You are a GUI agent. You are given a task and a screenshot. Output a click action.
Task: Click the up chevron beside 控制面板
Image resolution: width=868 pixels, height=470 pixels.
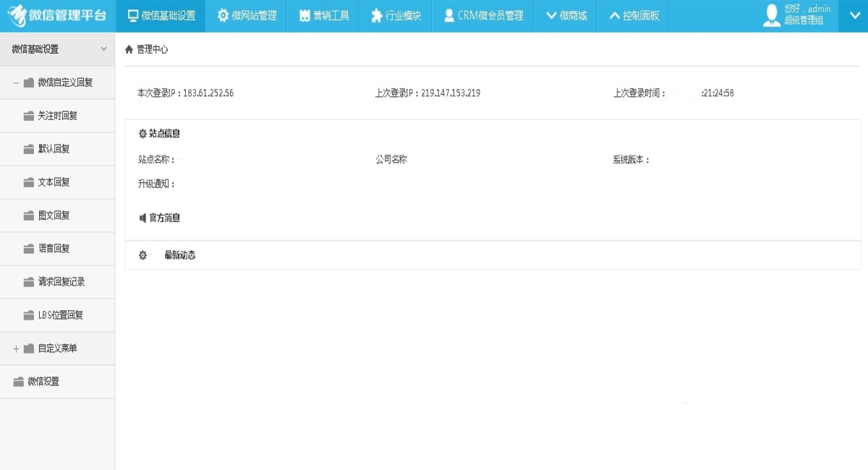coord(615,15)
